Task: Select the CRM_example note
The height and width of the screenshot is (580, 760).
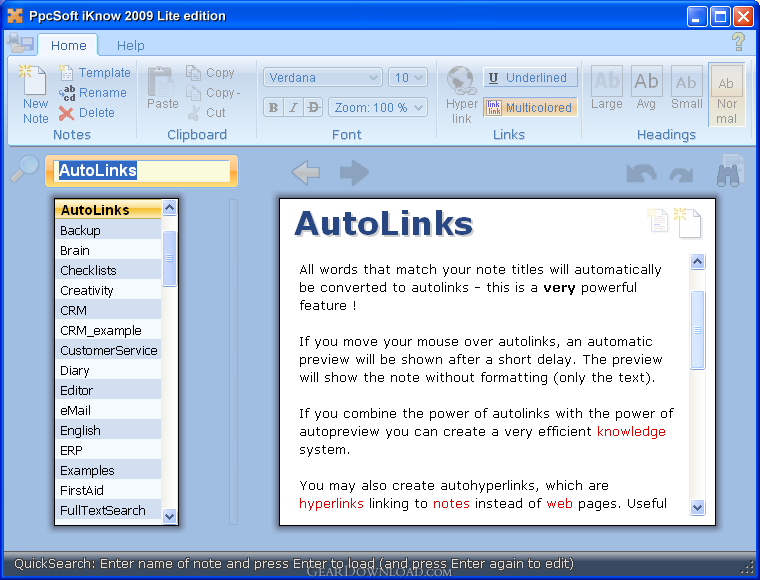Action: point(109,330)
